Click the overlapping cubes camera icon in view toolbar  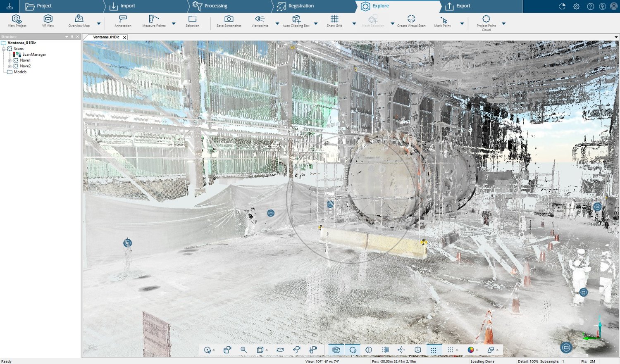click(227, 350)
